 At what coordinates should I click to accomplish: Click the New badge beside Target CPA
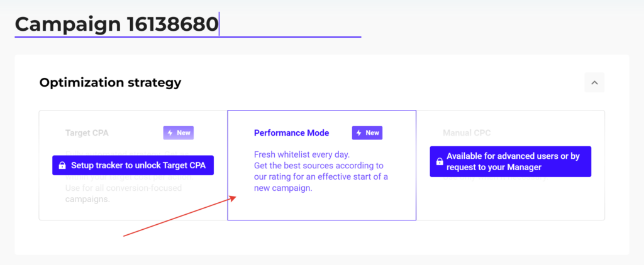tap(178, 133)
